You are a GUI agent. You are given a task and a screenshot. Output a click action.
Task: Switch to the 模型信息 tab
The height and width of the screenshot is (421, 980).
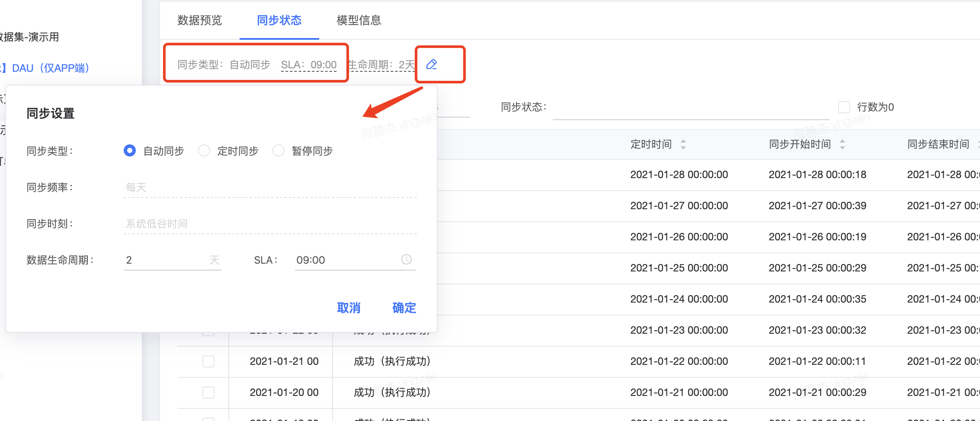359,20
